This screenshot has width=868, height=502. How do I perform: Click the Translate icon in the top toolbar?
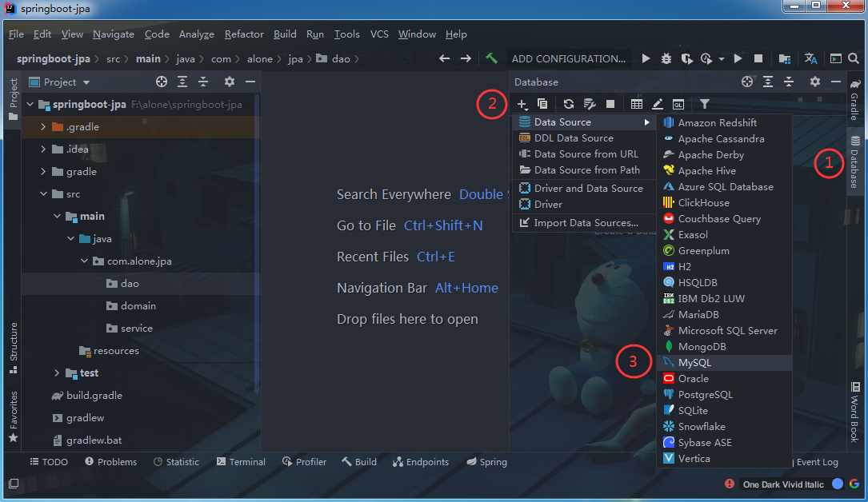click(x=811, y=58)
